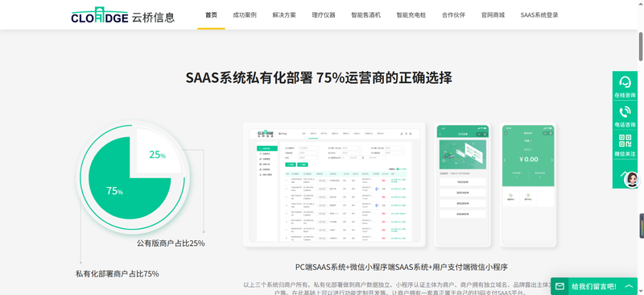The height and width of the screenshot is (295, 644).
Task: Go to the 首页 nav tab
Action: point(211,15)
